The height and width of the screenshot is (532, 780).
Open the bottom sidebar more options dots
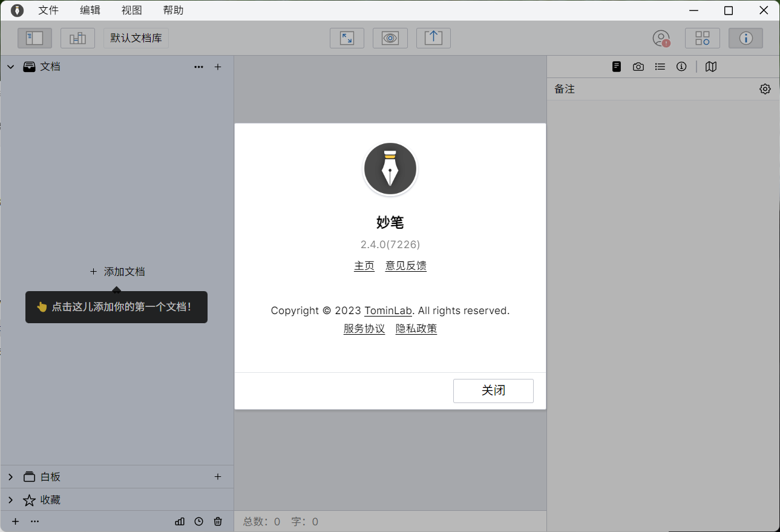click(34, 521)
